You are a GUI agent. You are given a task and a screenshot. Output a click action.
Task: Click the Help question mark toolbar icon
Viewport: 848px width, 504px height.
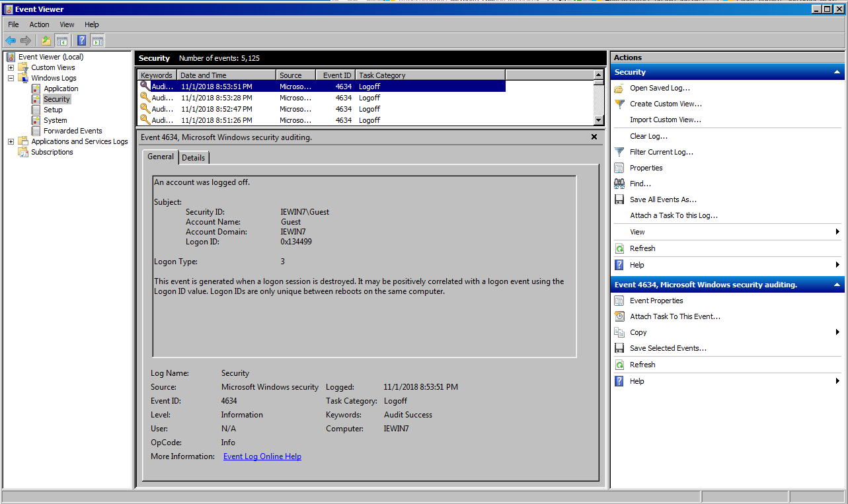(x=81, y=40)
